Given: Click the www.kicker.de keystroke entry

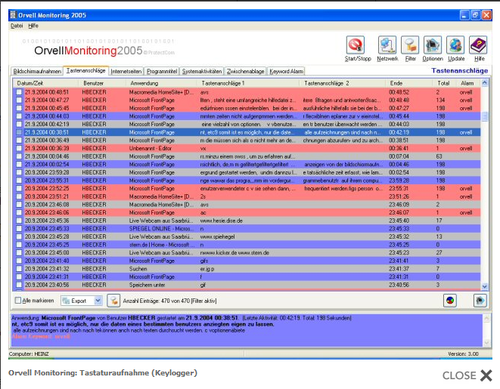Looking at the screenshot, I should [235, 253].
